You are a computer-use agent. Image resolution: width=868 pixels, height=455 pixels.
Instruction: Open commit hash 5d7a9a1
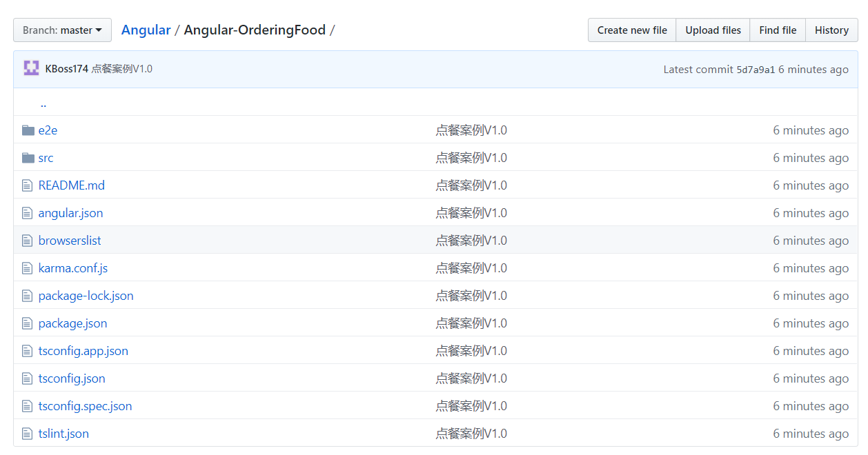tap(756, 70)
